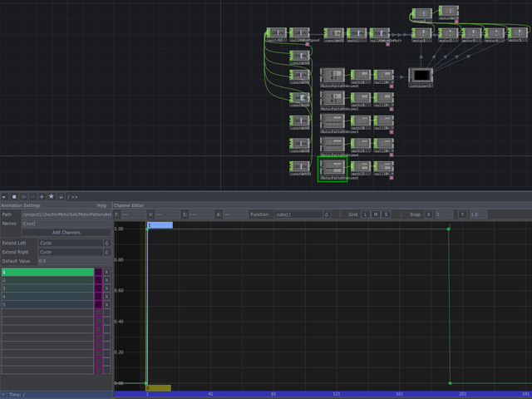
Task: Select channel 1 in channel list
Action: pyautogui.click(x=47, y=272)
